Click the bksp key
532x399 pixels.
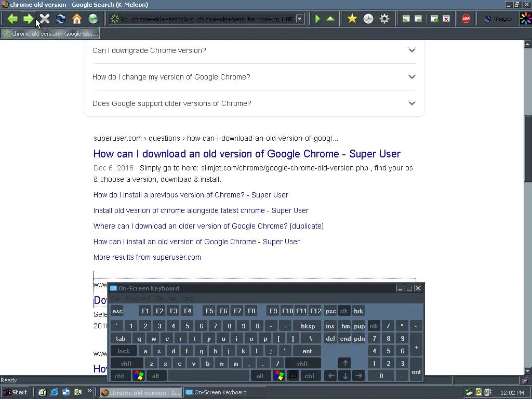point(308,326)
